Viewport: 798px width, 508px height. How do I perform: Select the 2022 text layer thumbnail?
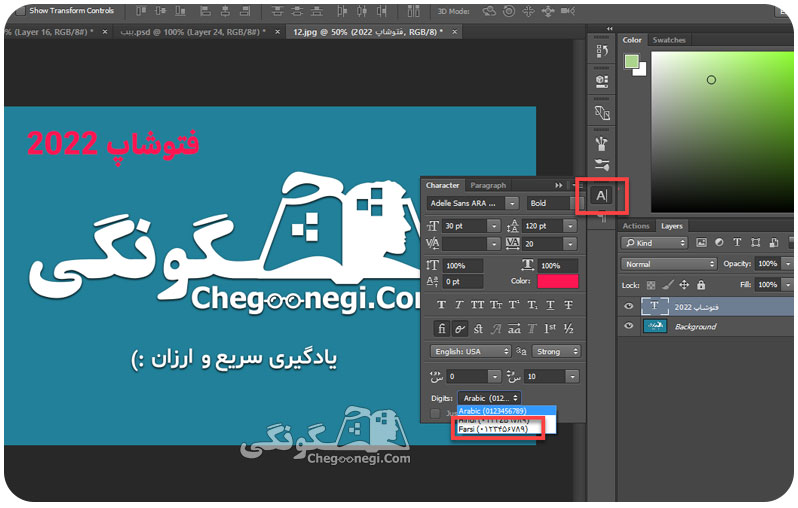pyautogui.click(x=654, y=306)
